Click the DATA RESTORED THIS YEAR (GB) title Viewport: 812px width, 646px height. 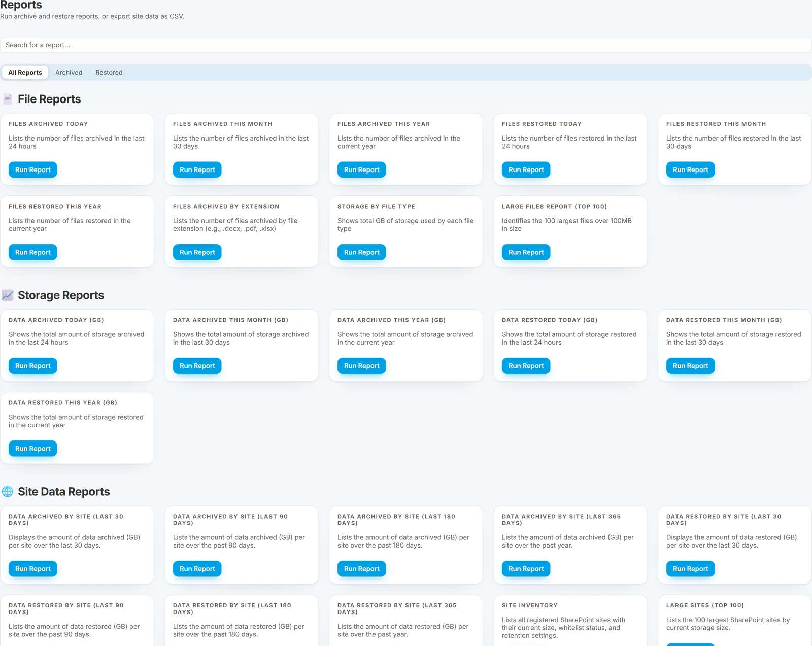63,403
